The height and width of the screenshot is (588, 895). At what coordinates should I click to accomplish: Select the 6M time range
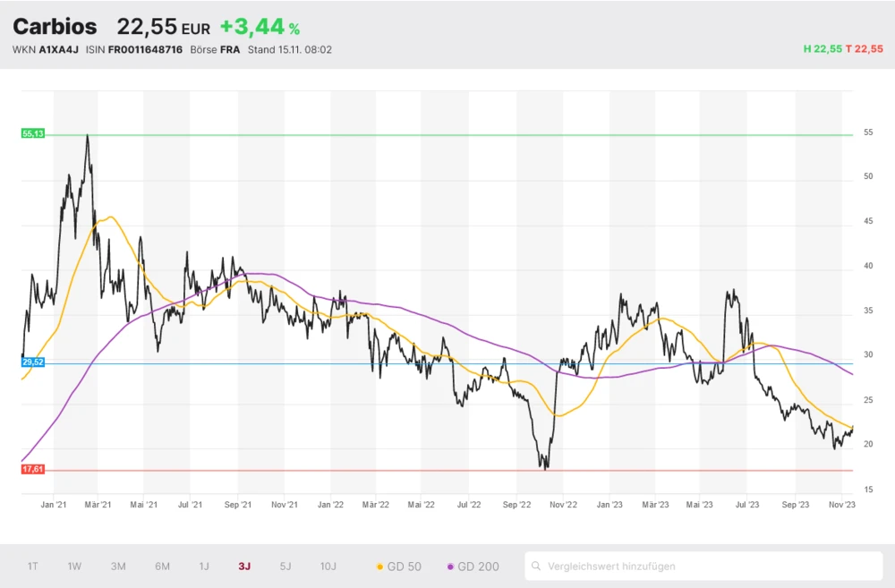pos(162,566)
